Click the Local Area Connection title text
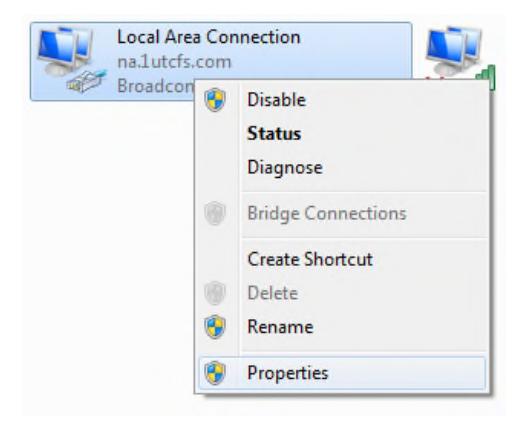Viewport: 523px width, 424px height. 209,37
